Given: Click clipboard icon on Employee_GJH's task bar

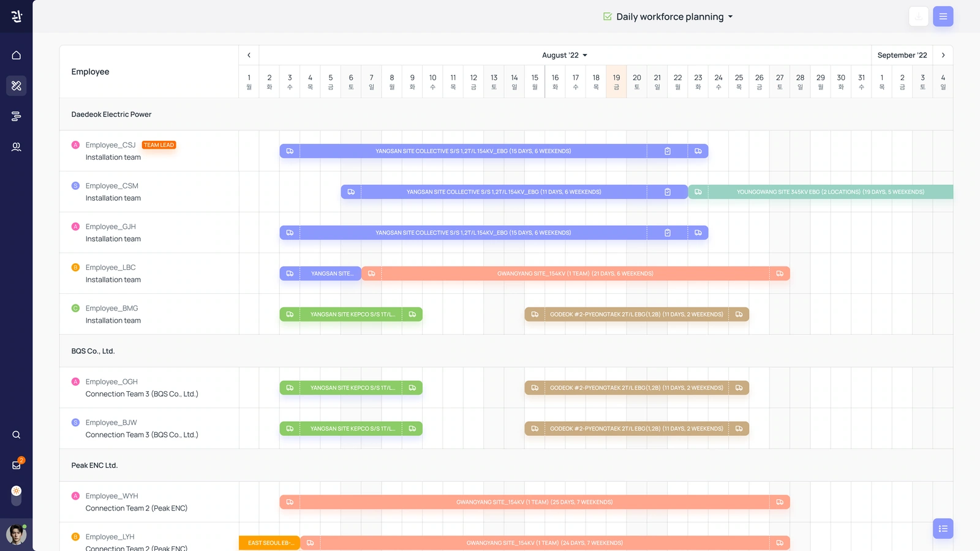Looking at the screenshot, I should click(x=668, y=233).
